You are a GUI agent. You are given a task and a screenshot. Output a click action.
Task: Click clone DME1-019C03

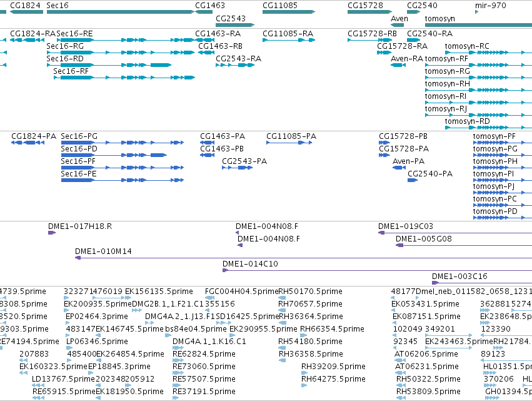point(406,226)
